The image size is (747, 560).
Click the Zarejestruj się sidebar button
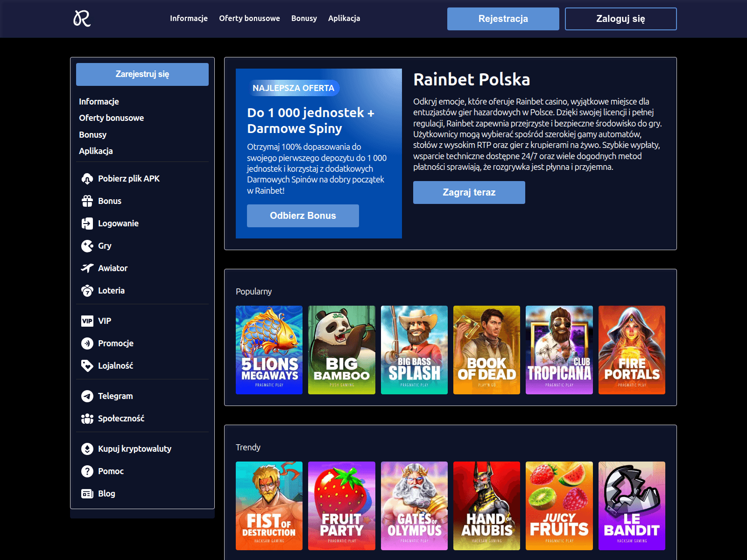pos(142,74)
